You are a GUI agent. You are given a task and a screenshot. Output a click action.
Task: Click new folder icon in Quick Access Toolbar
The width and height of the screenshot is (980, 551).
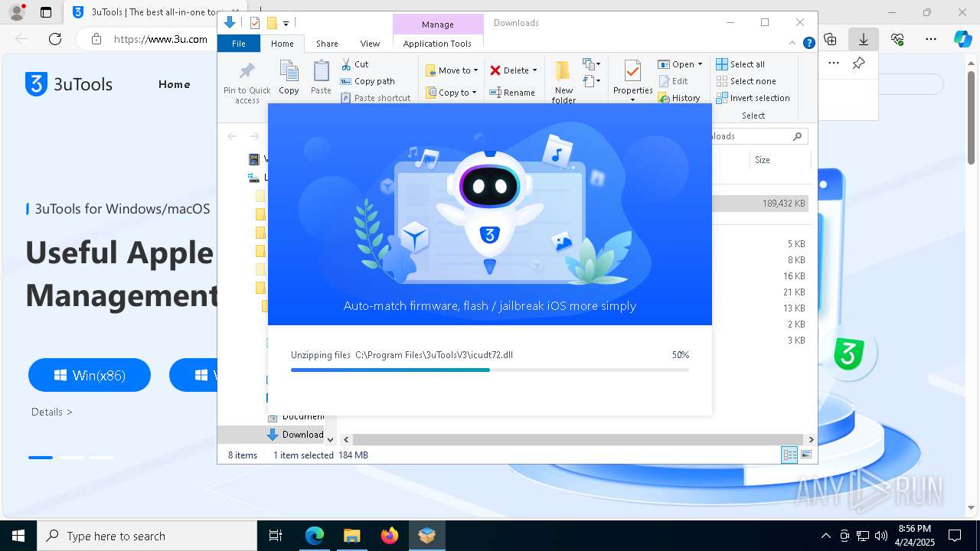coord(271,23)
